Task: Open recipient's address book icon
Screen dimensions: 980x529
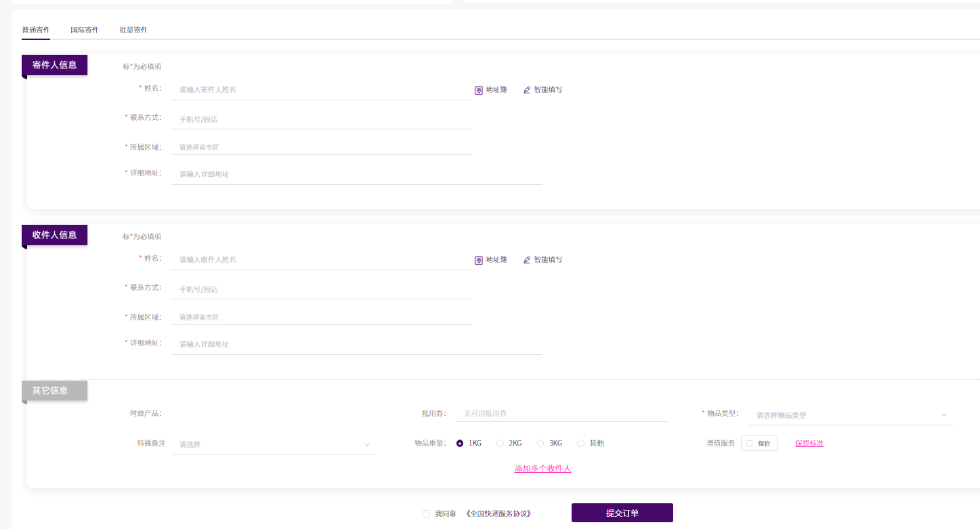Action: (479, 260)
